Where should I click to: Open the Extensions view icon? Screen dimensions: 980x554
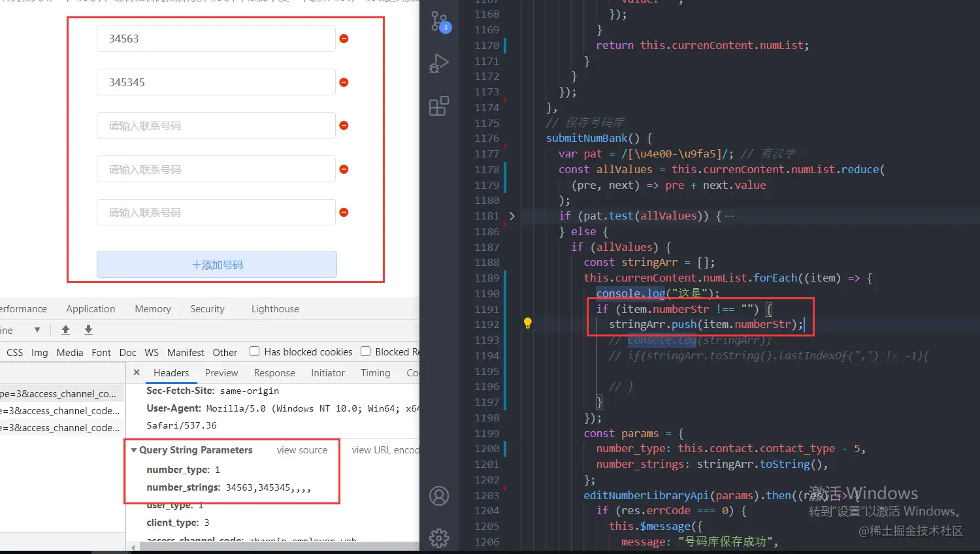(439, 106)
